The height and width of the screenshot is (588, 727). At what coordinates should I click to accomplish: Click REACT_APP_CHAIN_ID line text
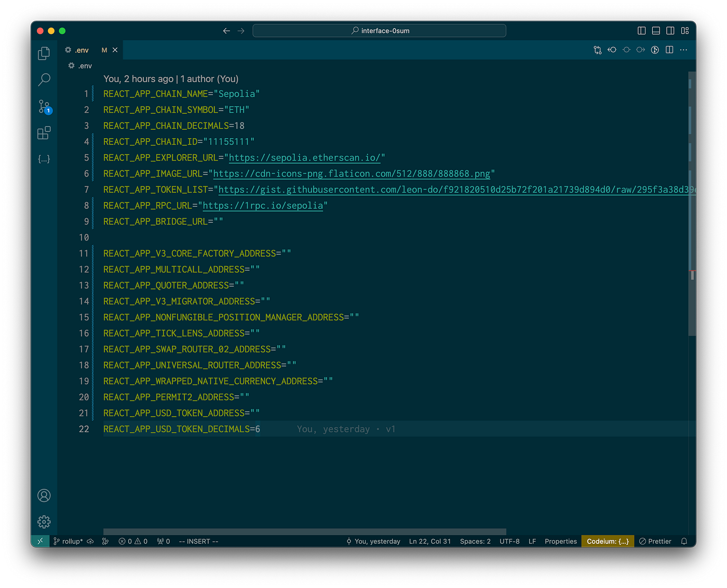[x=179, y=142]
